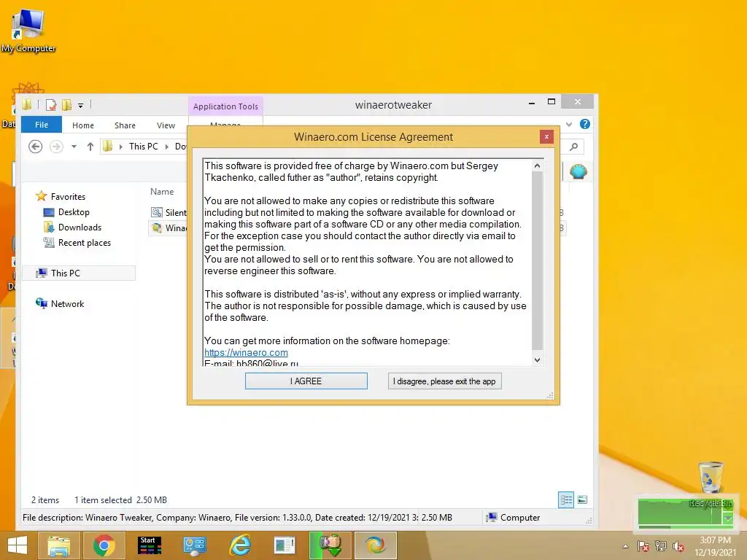Switch to the Share ribbon tab
This screenshot has width=747, height=560.
[x=125, y=125]
